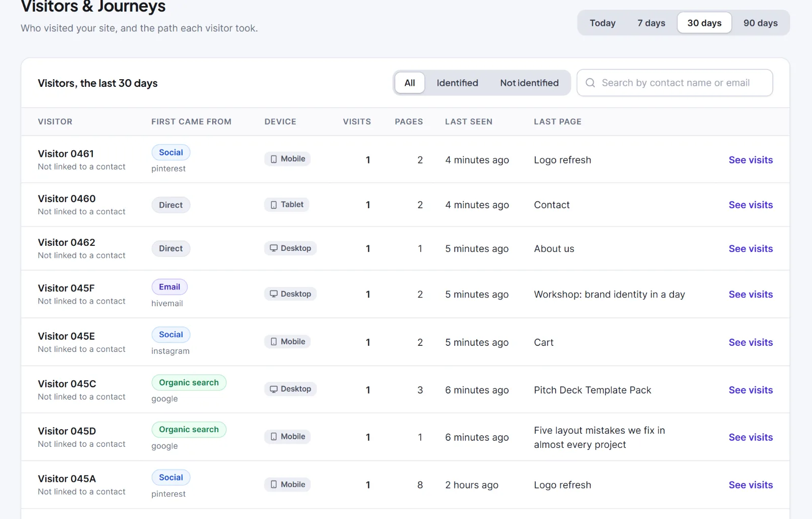The image size is (812, 519).
Task: Open See visits for Visitor 045C
Action: 751,390
